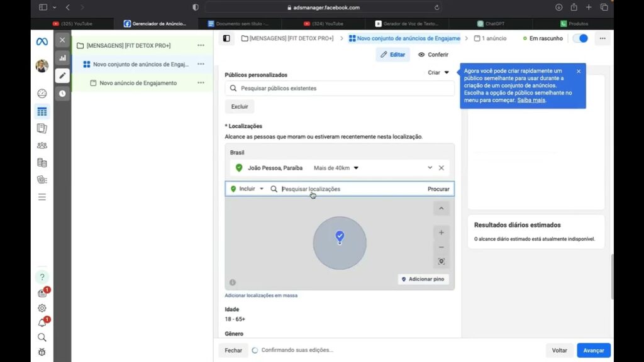Zoom in on the map with plus button
Image resolution: width=644 pixels, height=362 pixels.
point(441,233)
